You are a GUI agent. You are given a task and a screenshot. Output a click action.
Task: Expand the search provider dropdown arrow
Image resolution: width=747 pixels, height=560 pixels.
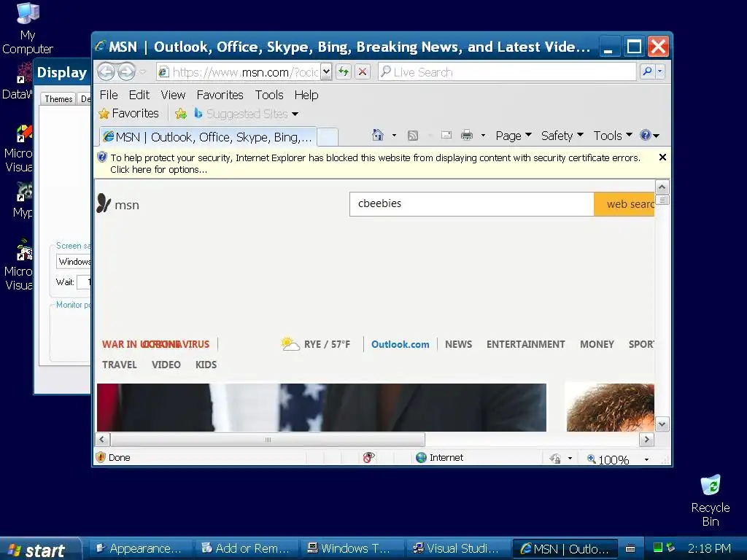point(659,71)
